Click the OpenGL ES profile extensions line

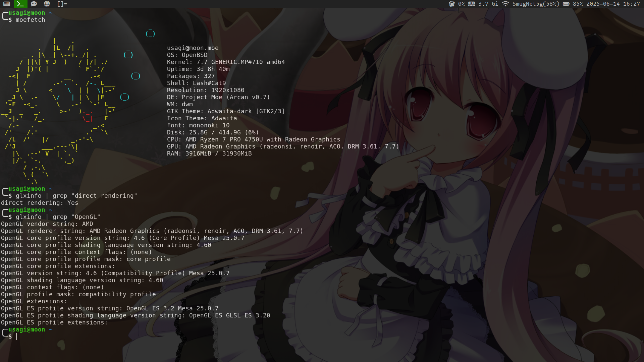pos(54,322)
